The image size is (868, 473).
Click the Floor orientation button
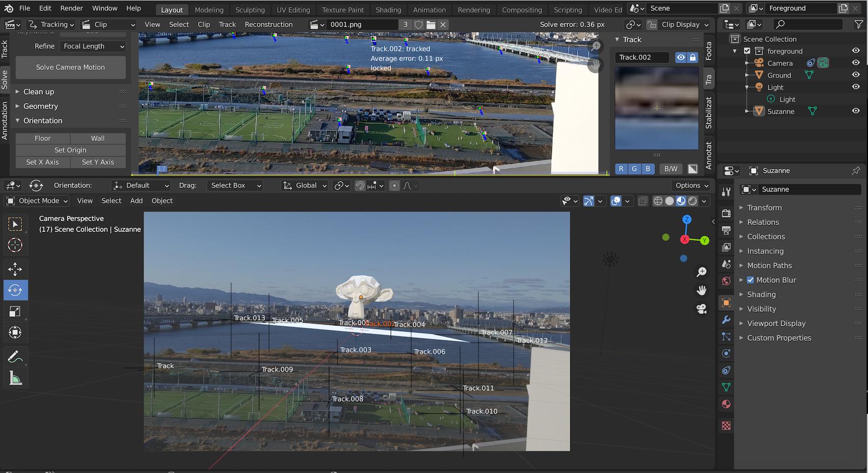[43, 138]
